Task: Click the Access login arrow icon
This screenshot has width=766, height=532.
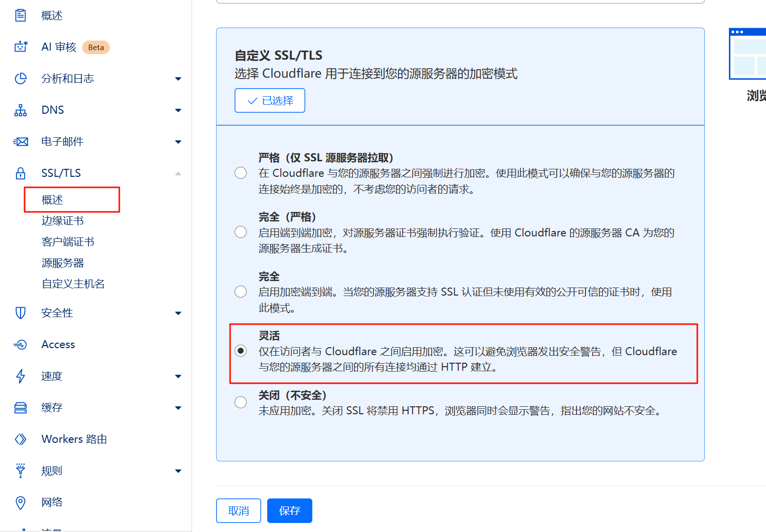Action: pos(21,344)
